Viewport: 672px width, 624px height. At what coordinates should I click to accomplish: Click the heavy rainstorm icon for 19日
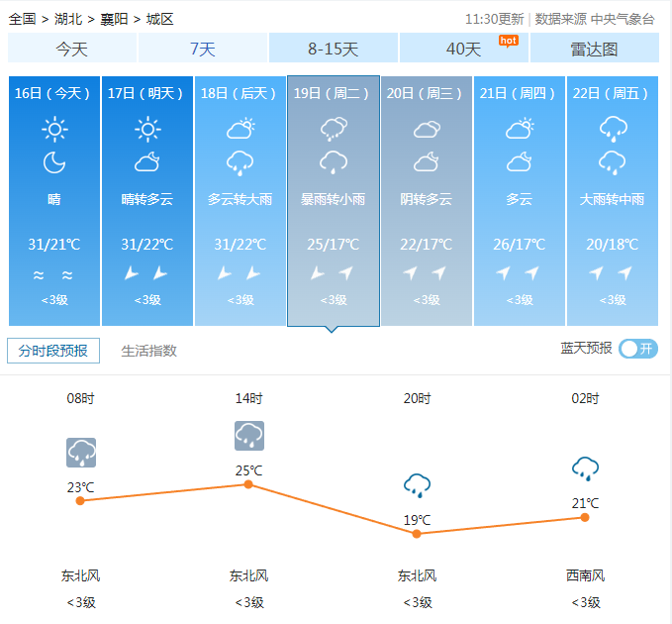coord(334,129)
